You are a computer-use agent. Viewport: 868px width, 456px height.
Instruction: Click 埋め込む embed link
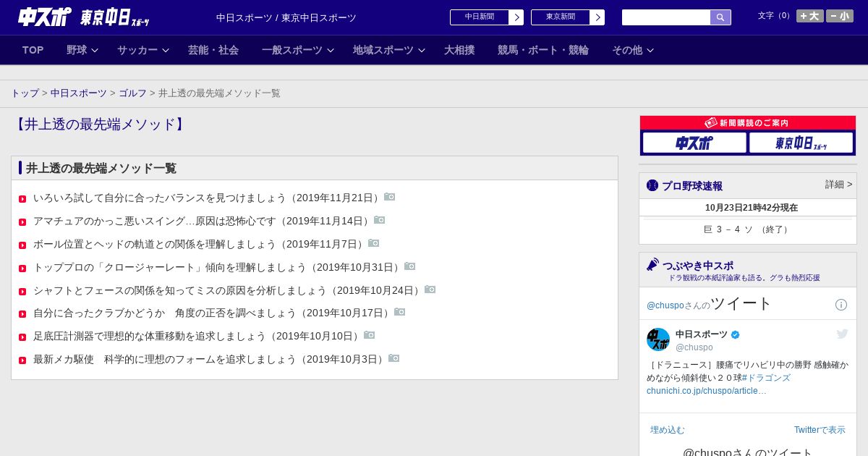[x=667, y=430]
